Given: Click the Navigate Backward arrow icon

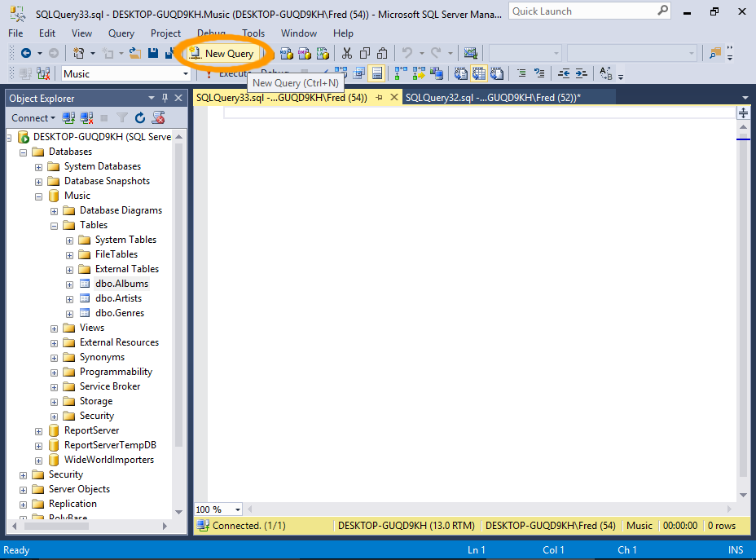Looking at the screenshot, I should click(25, 53).
